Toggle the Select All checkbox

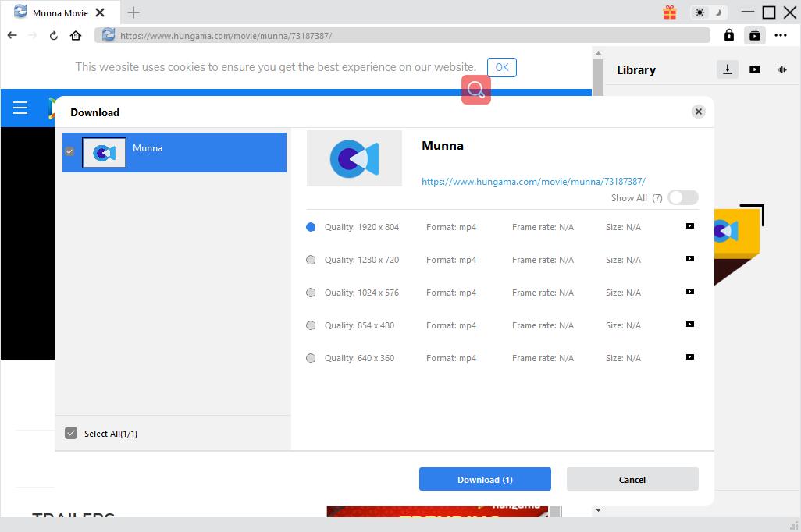(x=71, y=433)
